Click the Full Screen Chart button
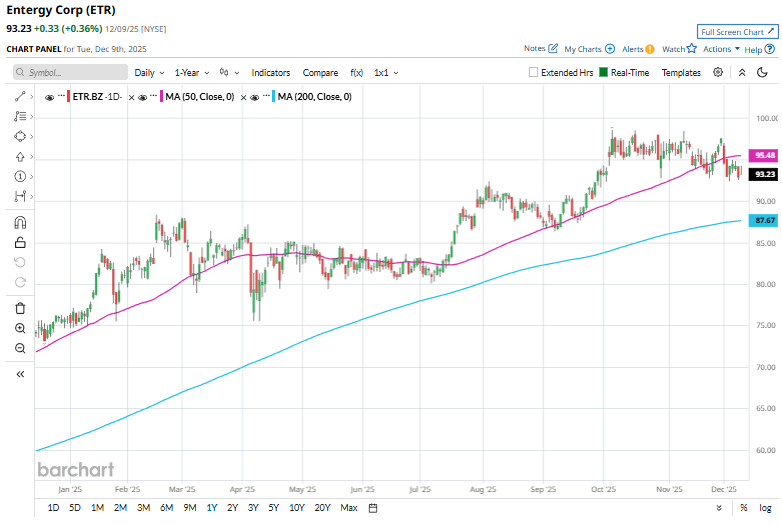 (736, 31)
